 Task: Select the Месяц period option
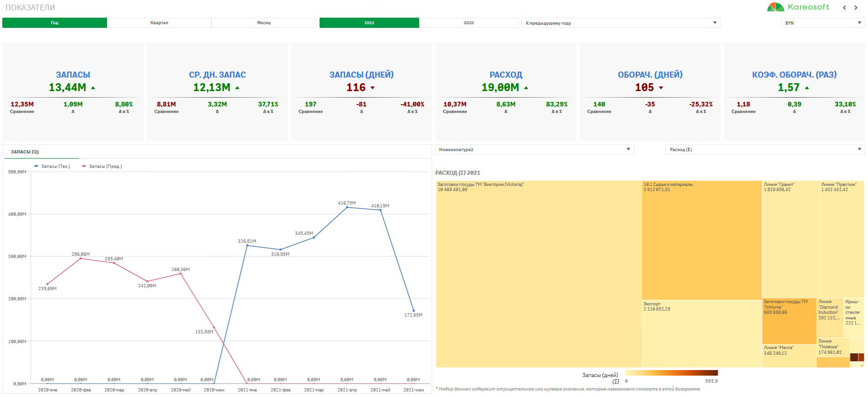[264, 23]
